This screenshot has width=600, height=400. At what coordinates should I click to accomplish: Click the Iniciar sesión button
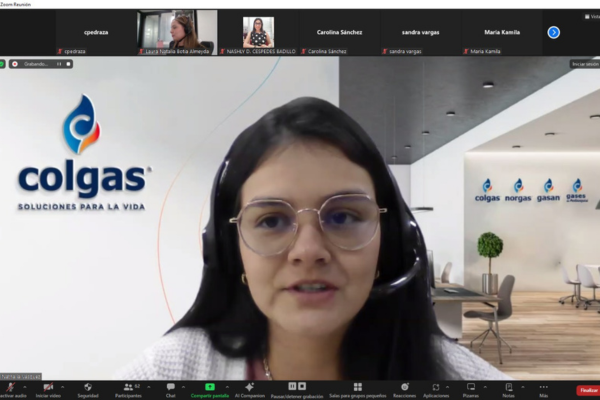pyautogui.click(x=585, y=64)
